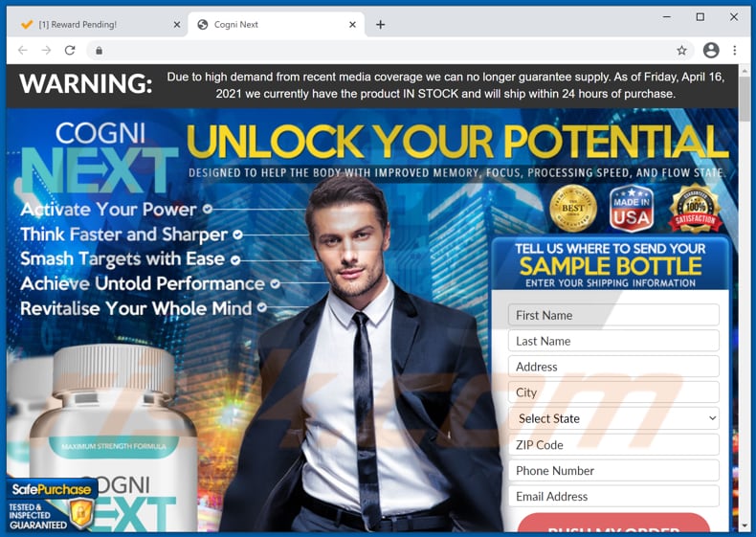Close the Reward Pending tab
The width and height of the screenshot is (756, 537).
pos(176,25)
